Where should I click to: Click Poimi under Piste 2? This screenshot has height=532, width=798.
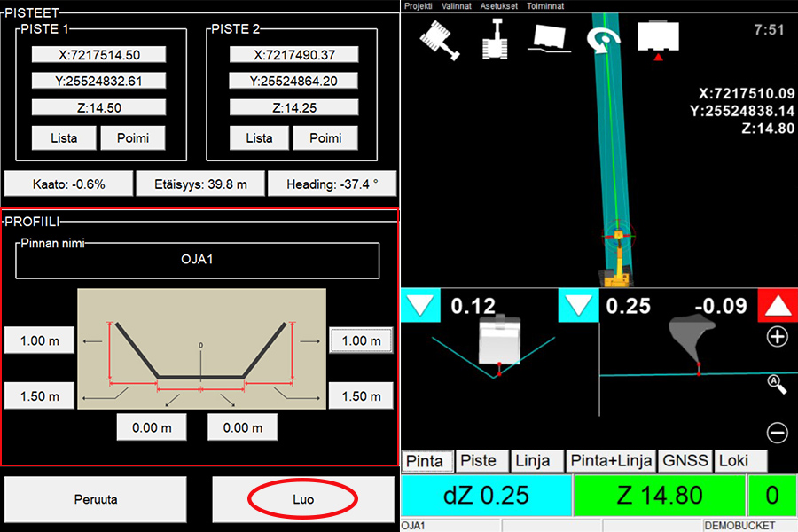click(325, 137)
